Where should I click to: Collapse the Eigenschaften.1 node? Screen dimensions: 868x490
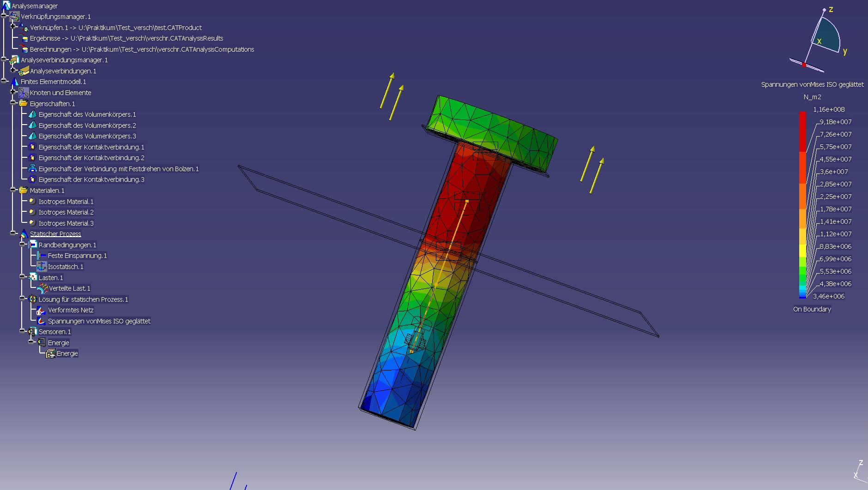tap(13, 103)
